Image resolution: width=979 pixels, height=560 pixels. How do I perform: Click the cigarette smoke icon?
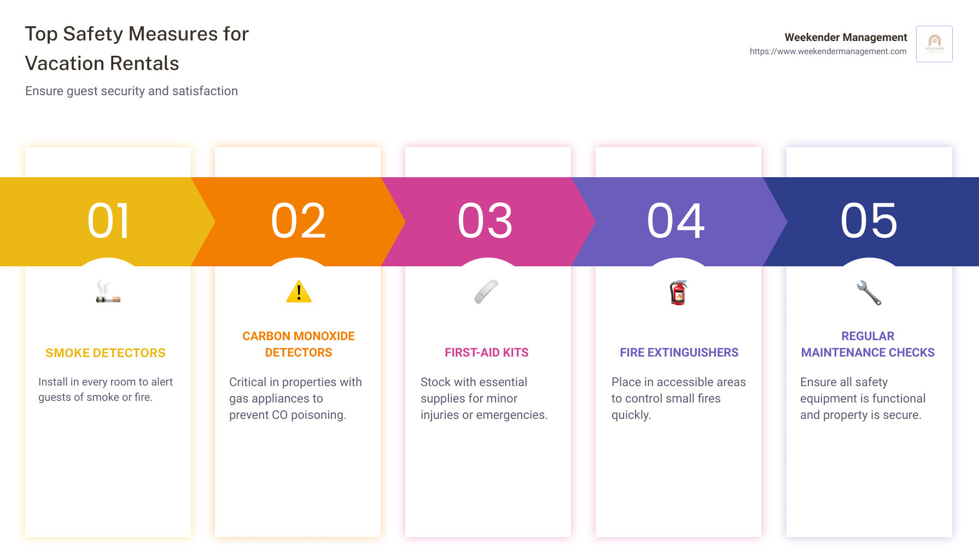[107, 293]
